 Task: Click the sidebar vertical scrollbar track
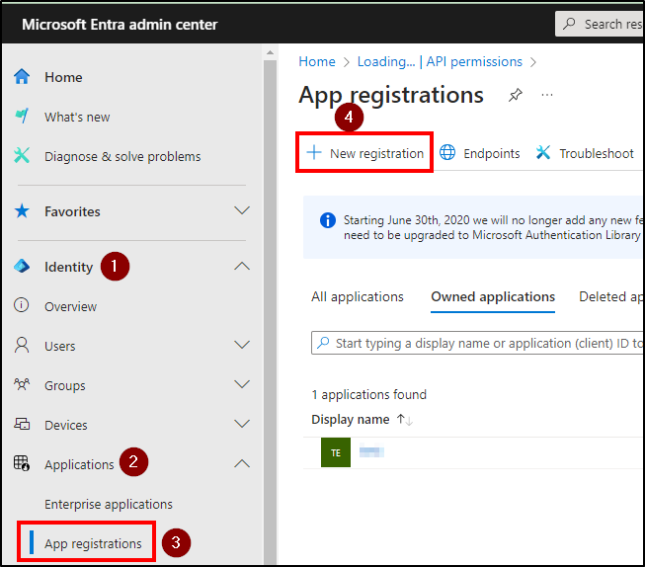[270, 313]
